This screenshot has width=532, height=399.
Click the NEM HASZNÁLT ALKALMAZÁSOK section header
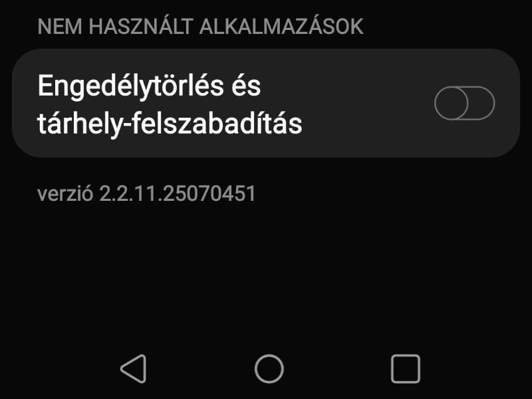[201, 27]
